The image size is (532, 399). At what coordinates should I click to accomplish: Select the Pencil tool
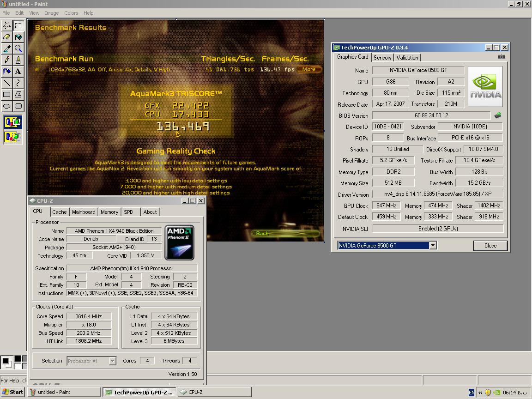click(x=7, y=60)
